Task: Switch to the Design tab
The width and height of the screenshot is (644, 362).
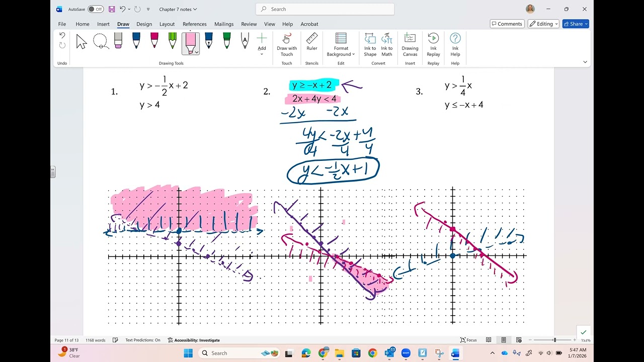Action: [144, 24]
